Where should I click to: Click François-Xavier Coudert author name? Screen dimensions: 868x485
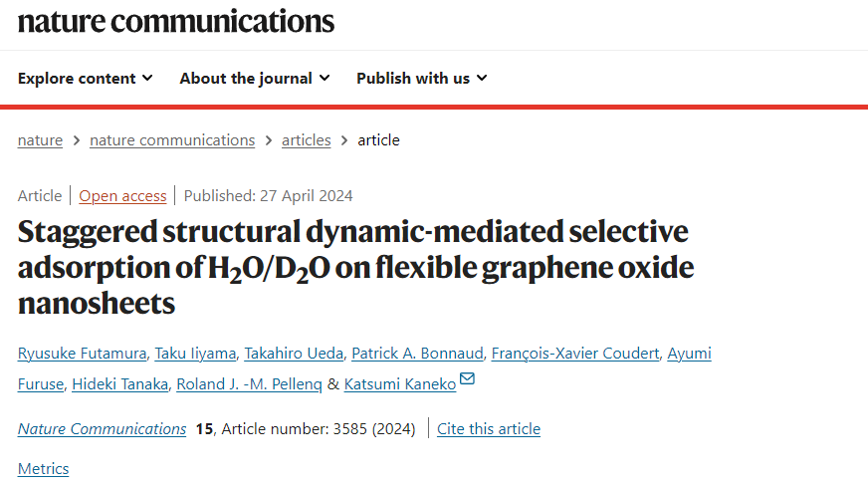(x=575, y=354)
